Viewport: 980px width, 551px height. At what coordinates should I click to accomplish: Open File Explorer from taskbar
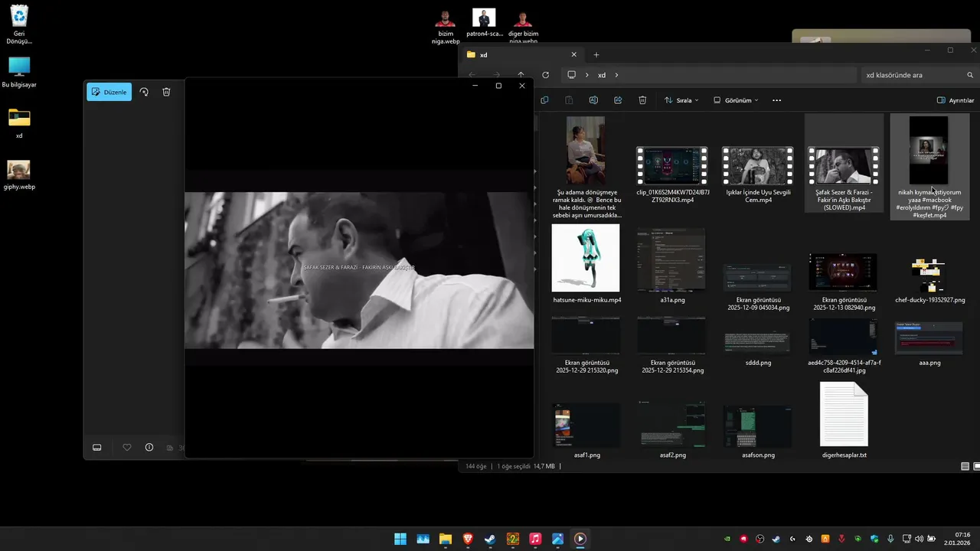[x=445, y=539]
